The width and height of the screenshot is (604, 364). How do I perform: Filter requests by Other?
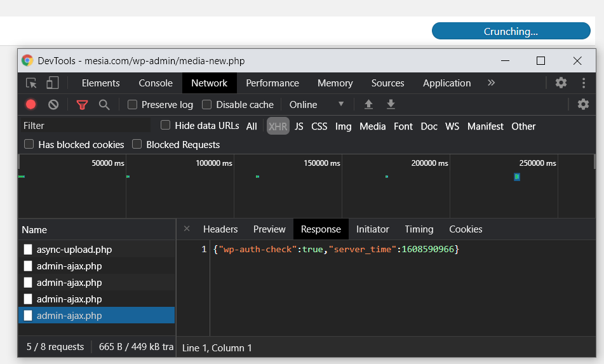pos(523,126)
